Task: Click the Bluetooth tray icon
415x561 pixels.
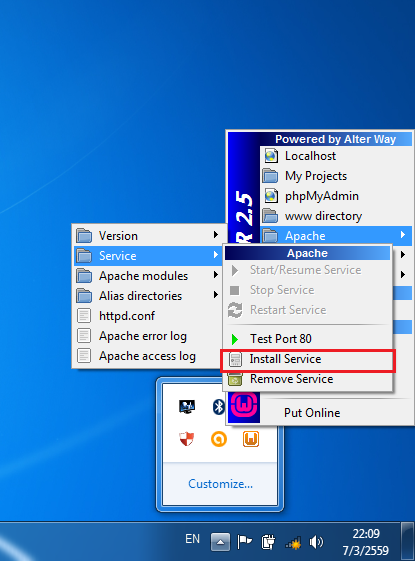Action: point(219,407)
